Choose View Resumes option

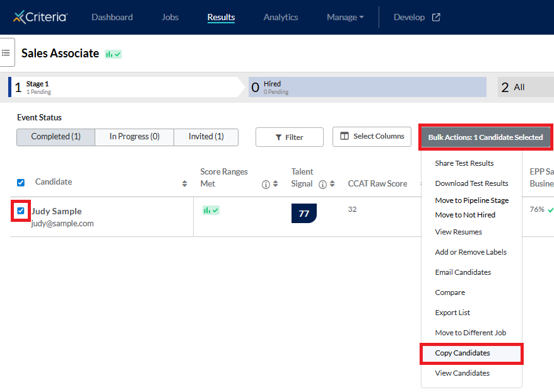pos(458,232)
